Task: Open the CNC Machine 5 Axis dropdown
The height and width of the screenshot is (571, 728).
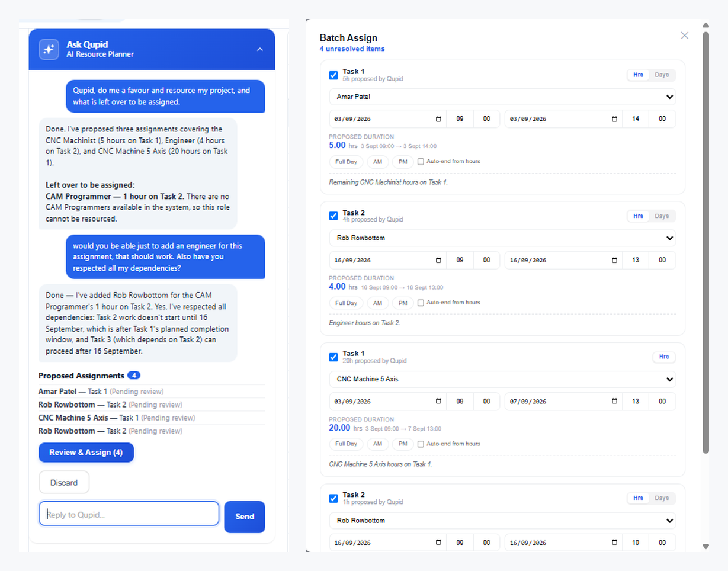Action: coord(502,379)
